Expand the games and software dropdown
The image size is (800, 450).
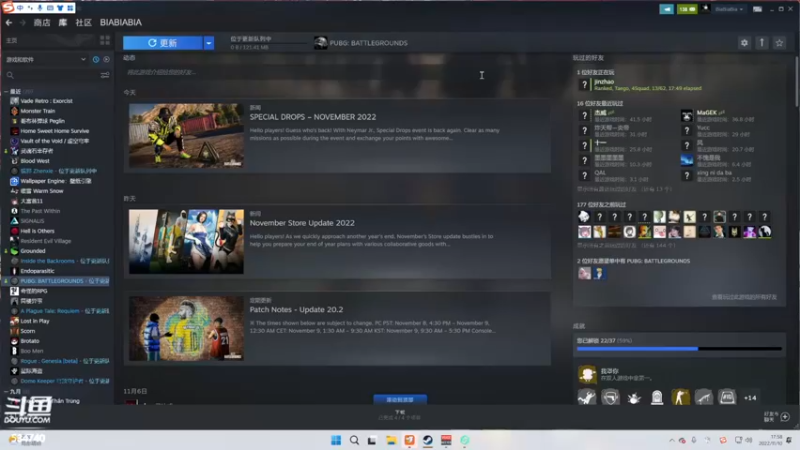pyautogui.click(x=45, y=60)
